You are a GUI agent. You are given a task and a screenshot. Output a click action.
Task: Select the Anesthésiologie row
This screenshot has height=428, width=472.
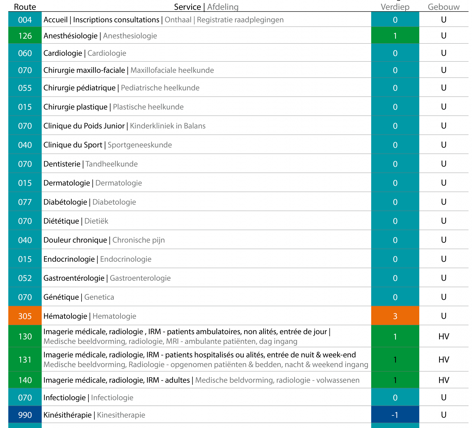(238, 36)
